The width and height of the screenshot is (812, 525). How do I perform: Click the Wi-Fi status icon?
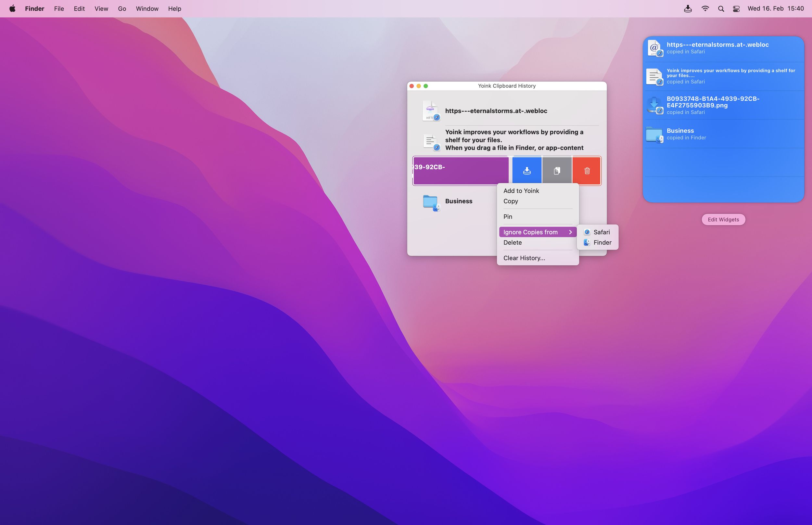pos(705,8)
